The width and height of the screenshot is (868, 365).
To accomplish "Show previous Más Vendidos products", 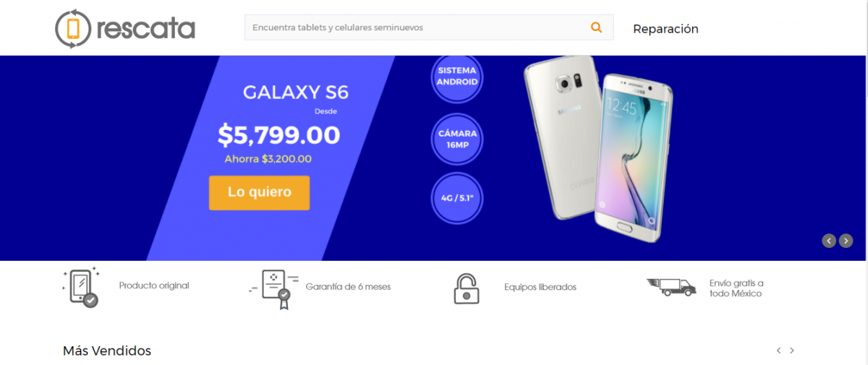I will click(x=778, y=351).
